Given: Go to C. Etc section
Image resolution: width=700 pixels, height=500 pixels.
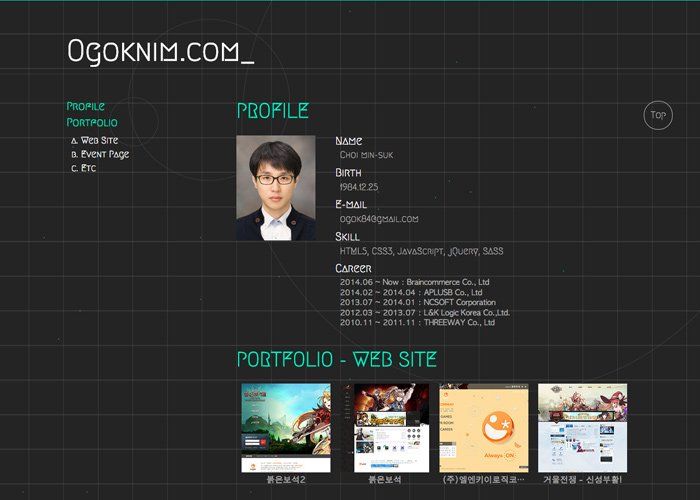Looking at the screenshot, I should click(x=83, y=168).
